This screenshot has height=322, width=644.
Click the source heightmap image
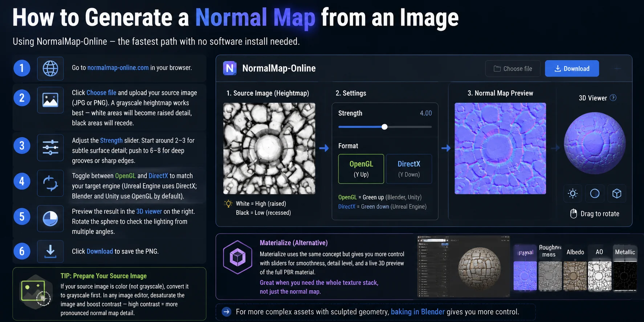click(x=269, y=148)
